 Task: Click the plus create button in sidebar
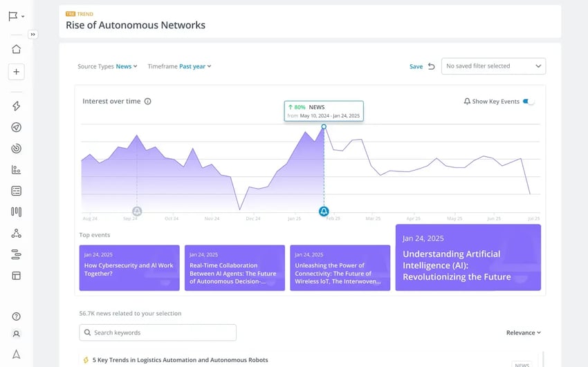point(16,72)
